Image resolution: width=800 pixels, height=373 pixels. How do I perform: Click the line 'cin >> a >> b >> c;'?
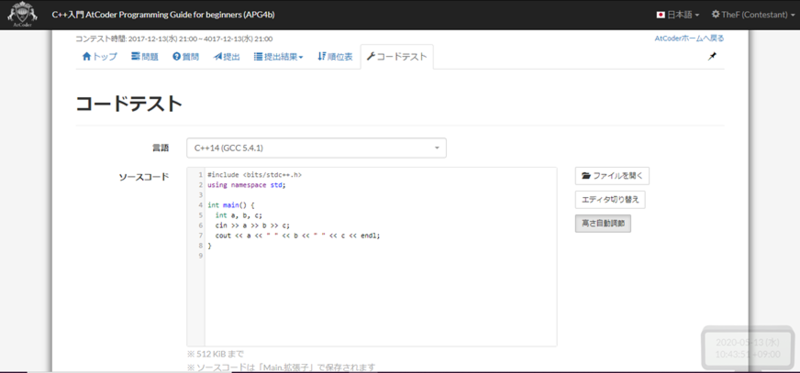click(253, 226)
